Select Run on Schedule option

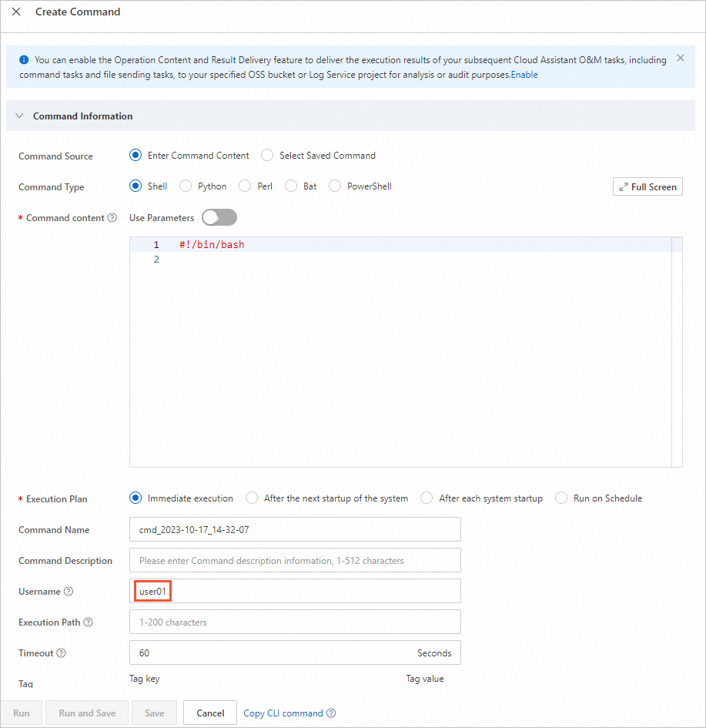pos(561,498)
